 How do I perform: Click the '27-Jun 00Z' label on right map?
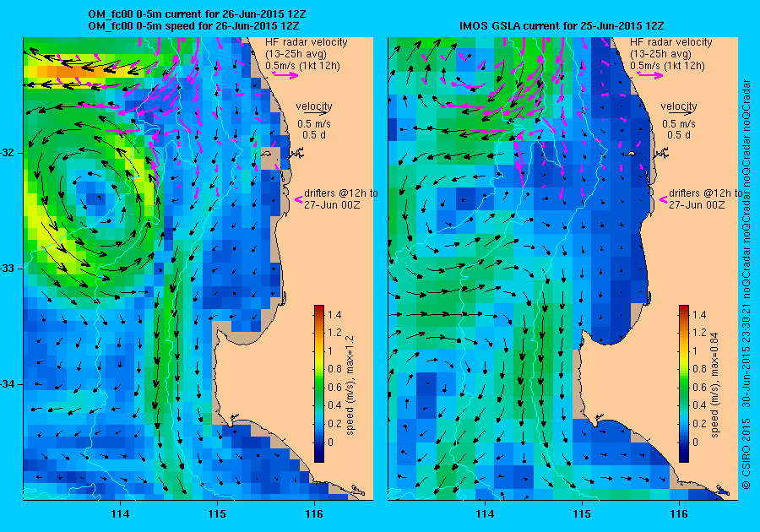(x=697, y=205)
